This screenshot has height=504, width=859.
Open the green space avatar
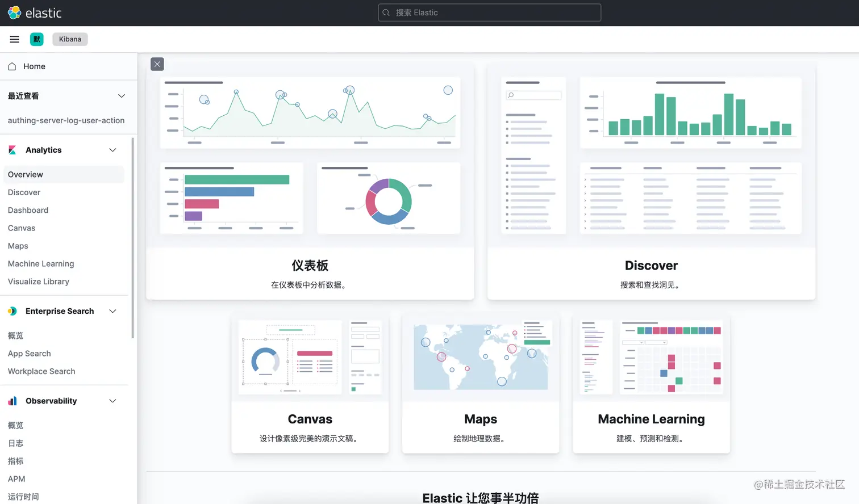pyautogui.click(x=37, y=39)
